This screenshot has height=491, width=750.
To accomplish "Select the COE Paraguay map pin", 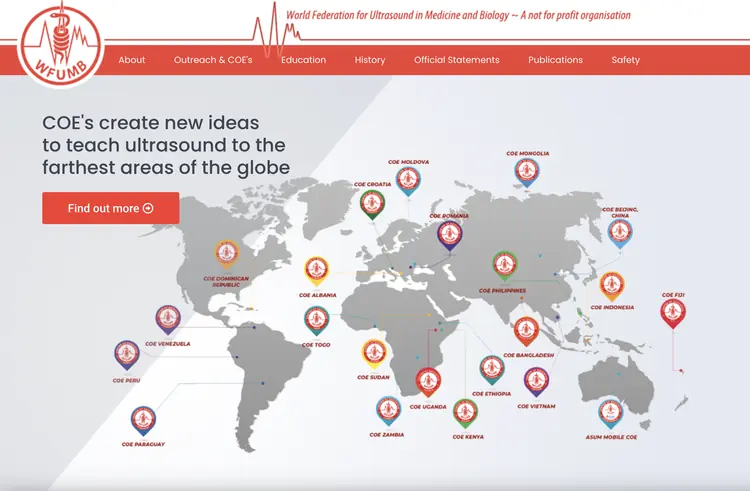I will [143, 419].
